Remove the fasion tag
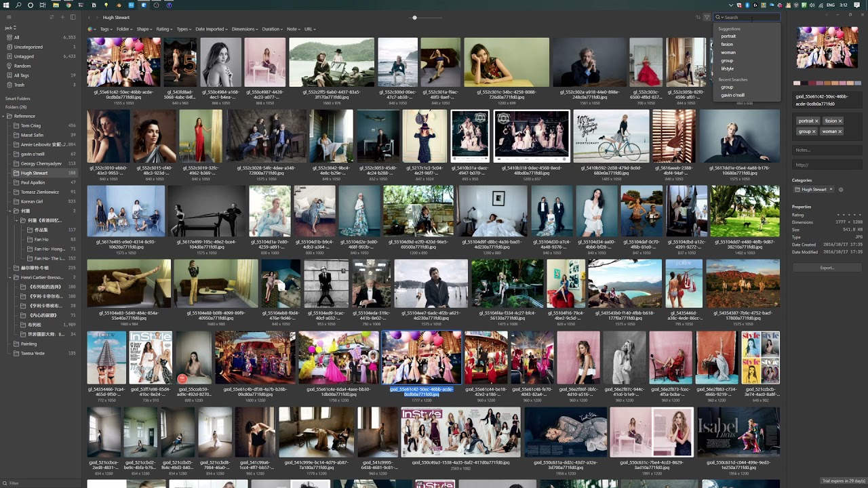This screenshot has width=868, height=488. (840, 121)
